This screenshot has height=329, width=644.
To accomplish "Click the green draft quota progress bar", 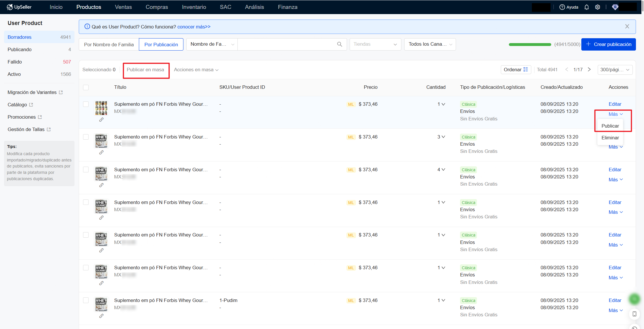I will [530, 45].
